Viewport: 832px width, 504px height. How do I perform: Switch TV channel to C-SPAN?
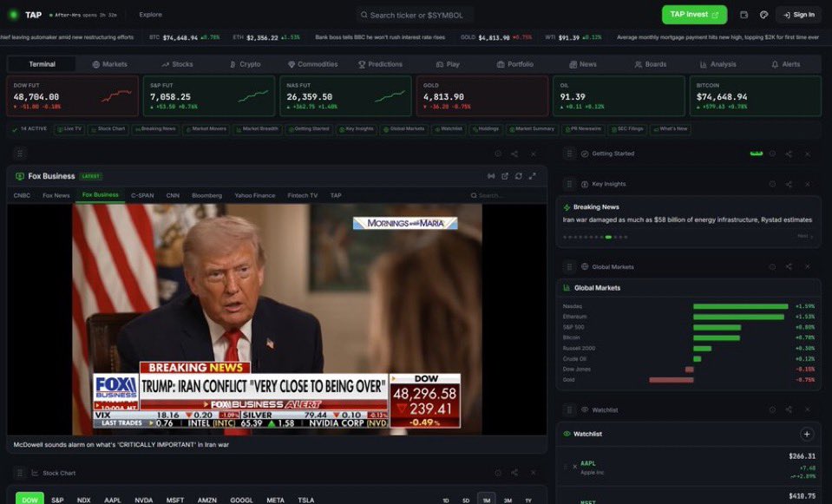coord(142,196)
